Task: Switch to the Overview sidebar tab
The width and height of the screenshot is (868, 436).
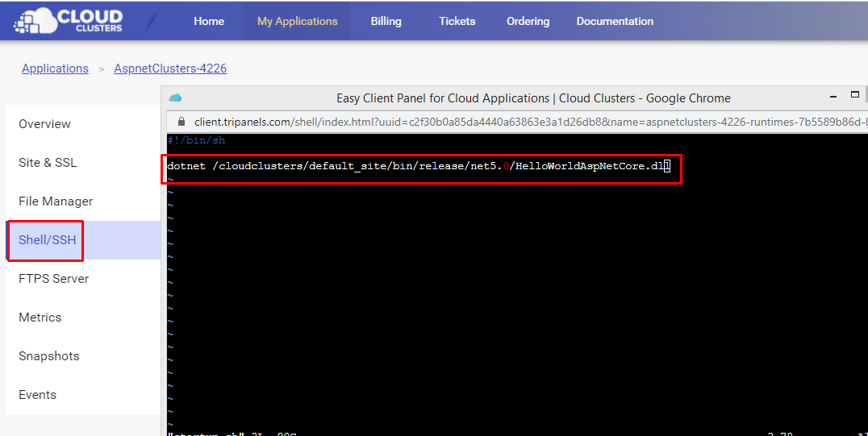Action: [44, 124]
